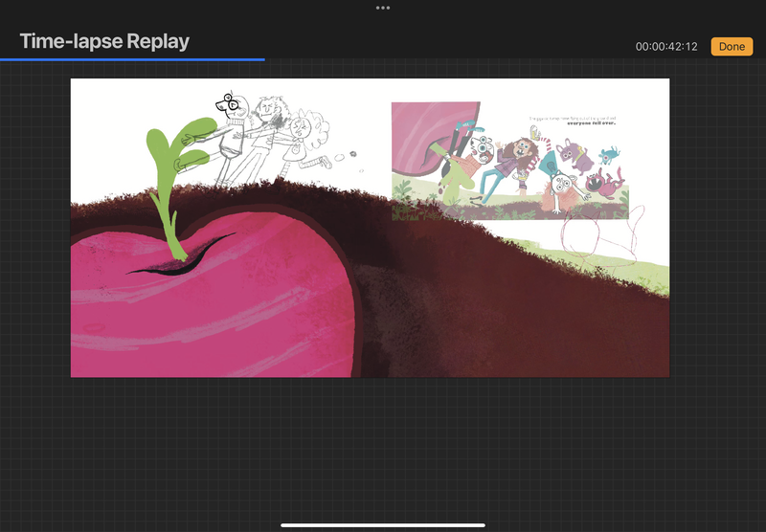This screenshot has height=532, width=766.
Task: Tap the Done button
Action: tap(732, 46)
